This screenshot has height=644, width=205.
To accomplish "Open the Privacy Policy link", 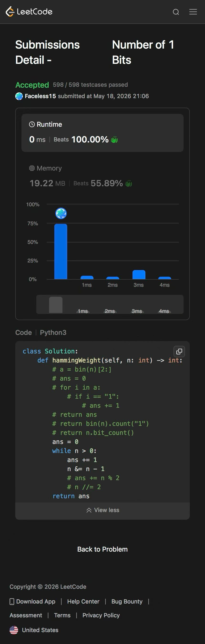I will pyautogui.click(x=101, y=615).
